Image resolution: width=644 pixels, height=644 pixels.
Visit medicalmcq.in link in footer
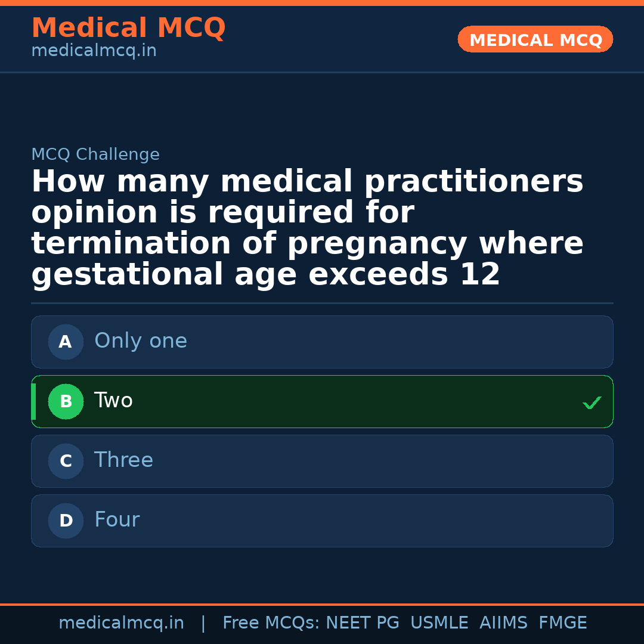(x=122, y=622)
